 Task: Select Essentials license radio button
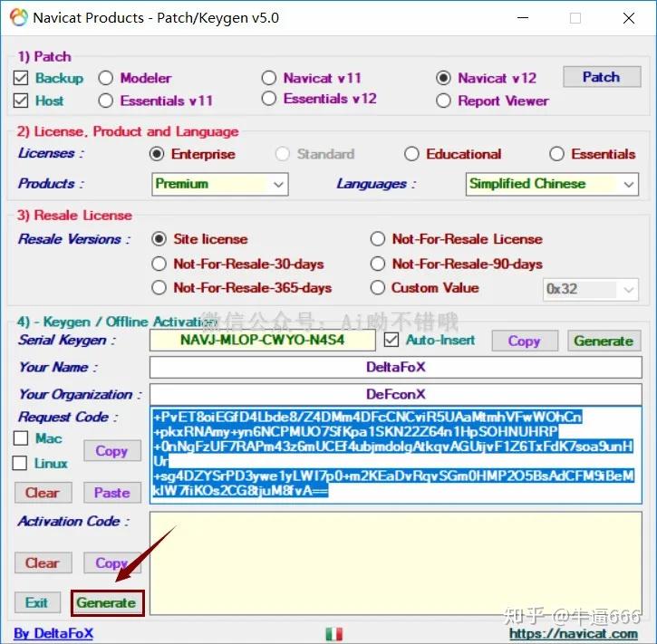[556, 154]
